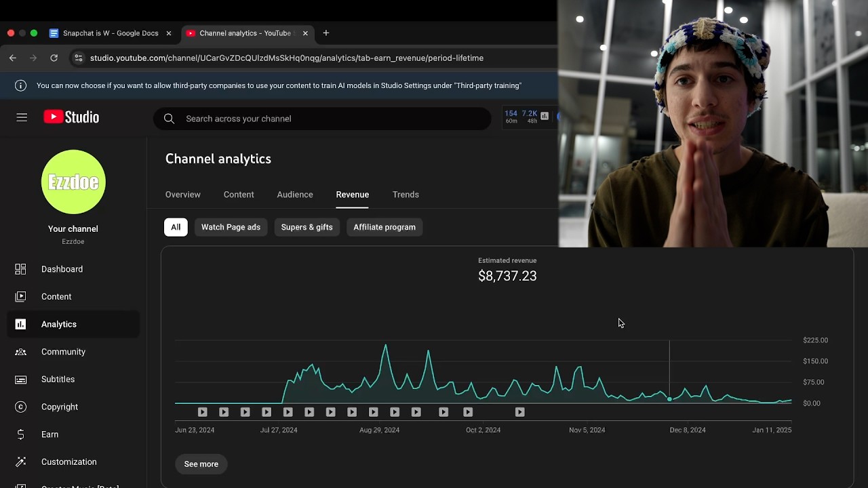Close the Channel analytics YouTube tab
The width and height of the screenshot is (868, 488).
(x=305, y=33)
